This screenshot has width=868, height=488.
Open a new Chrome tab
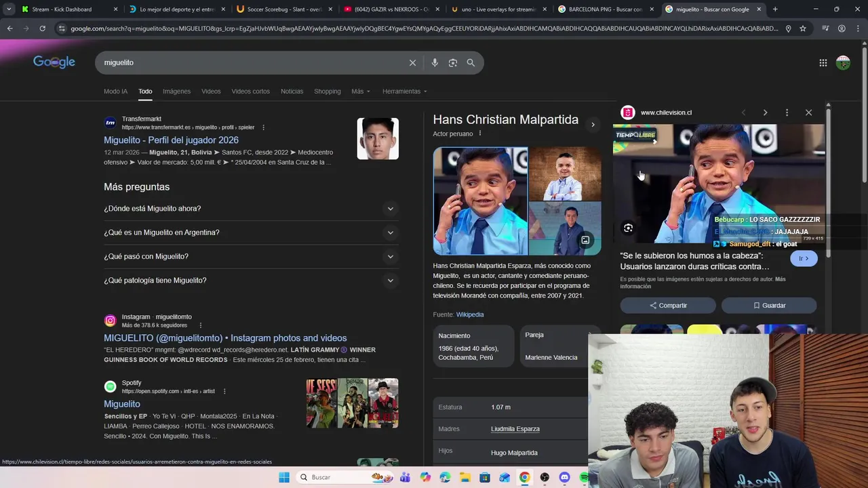[775, 9]
